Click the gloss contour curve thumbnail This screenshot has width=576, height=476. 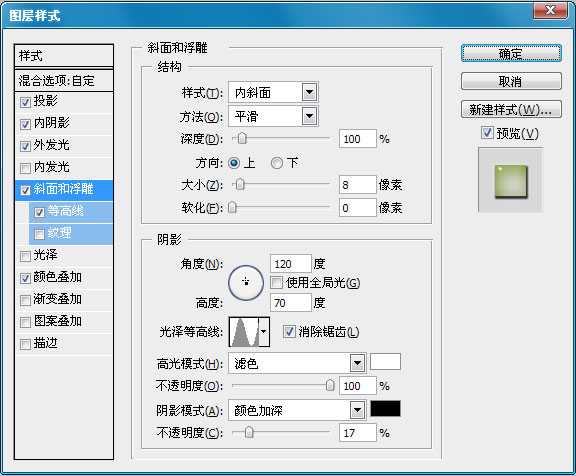pos(244,332)
